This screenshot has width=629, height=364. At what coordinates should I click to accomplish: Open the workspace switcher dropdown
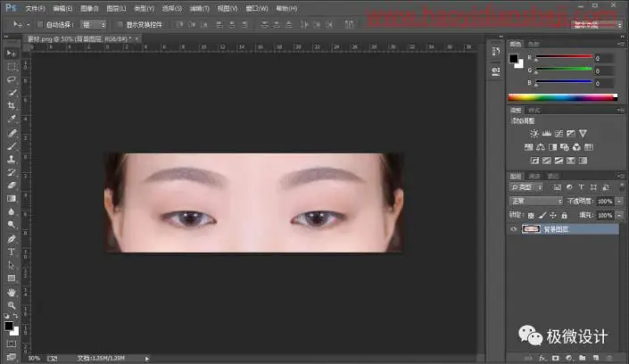597,25
